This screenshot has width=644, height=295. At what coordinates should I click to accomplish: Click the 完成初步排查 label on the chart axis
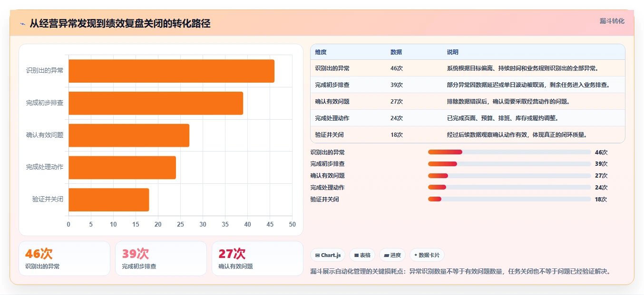coord(45,103)
